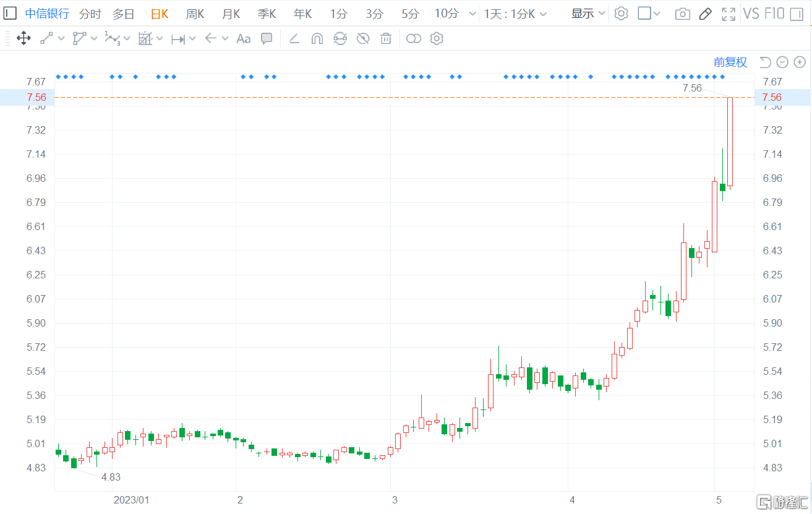
Task: Click the VS compare button
Action: coord(751,14)
